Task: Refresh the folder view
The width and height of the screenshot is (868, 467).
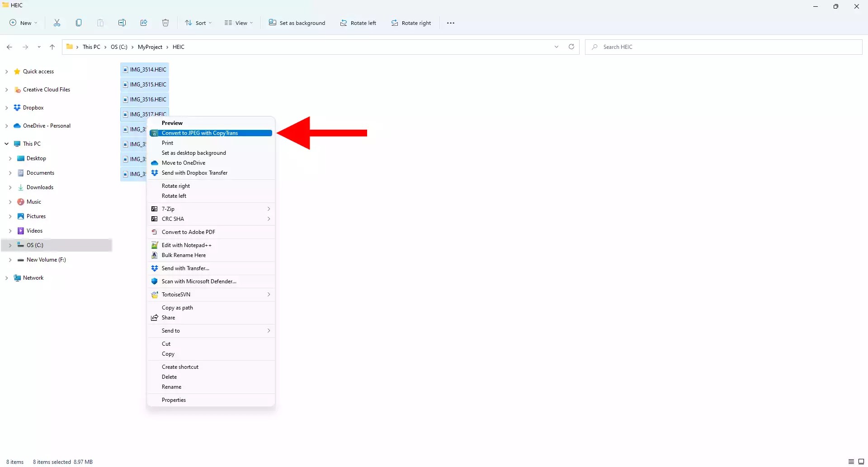Action: click(571, 47)
